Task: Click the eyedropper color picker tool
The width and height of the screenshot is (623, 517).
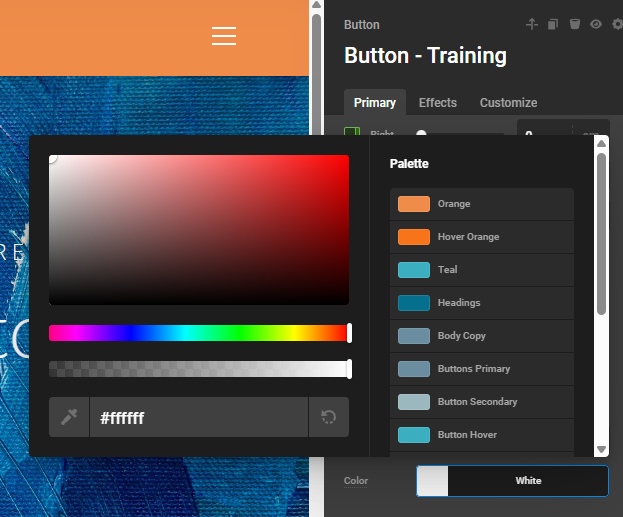Action: tap(69, 417)
